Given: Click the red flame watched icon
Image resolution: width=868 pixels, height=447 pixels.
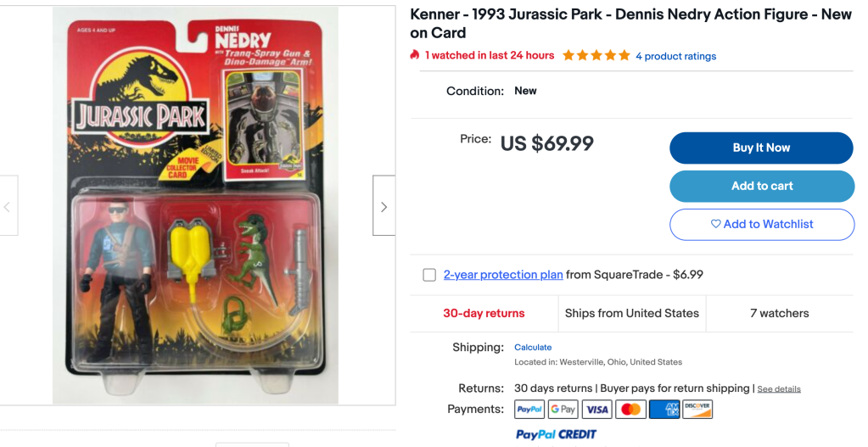Looking at the screenshot, I should 415,55.
